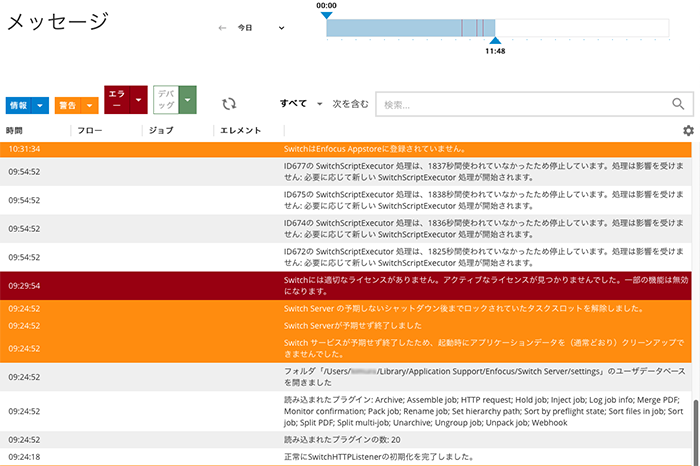Image resolution: width=700 pixels, height=466 pixels.
Task: Toggle the エラー error filter
Action: (117, 100)
